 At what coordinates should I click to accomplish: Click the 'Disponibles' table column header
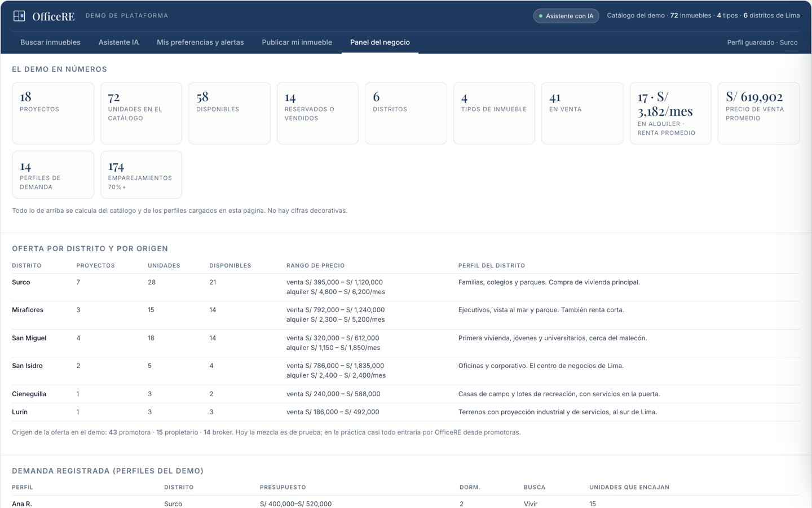pos(230,266)
